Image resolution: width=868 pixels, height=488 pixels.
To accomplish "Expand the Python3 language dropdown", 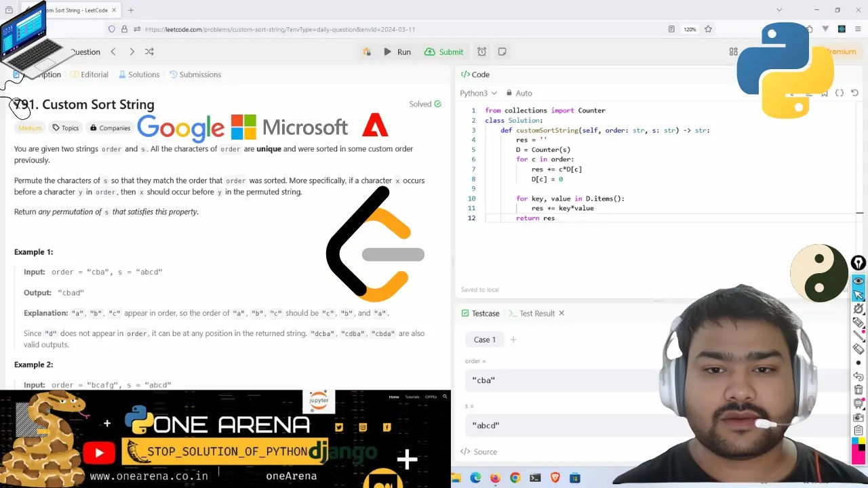I will click(478, 93).
